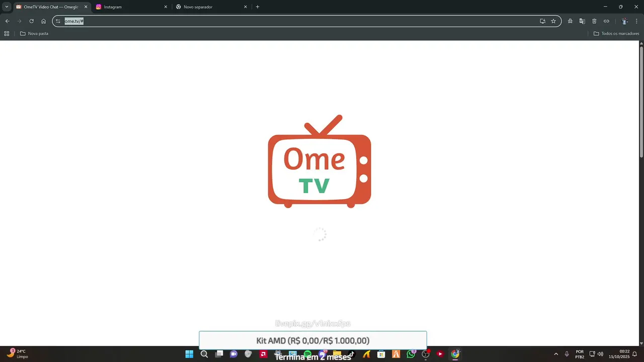Show hidden system tray icons
The width and height of the screenshot is (644, 362).
(x=556, y=354)
